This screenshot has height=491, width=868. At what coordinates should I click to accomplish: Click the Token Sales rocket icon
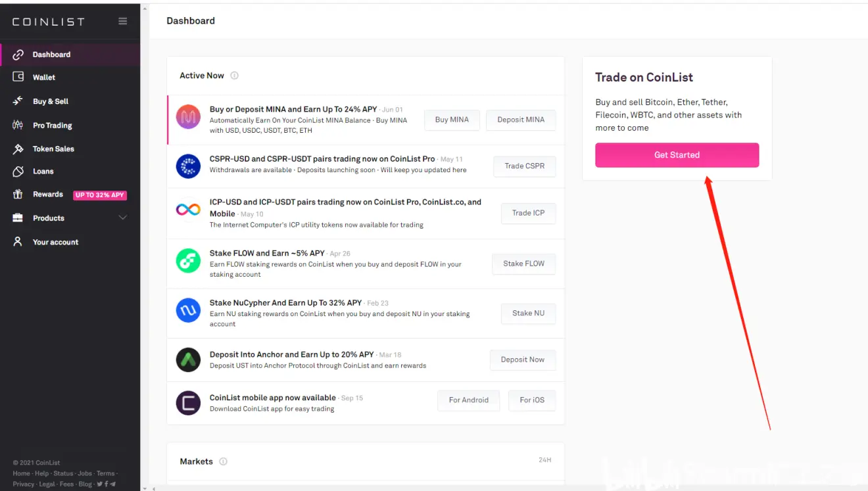click(x=18, y=149)
